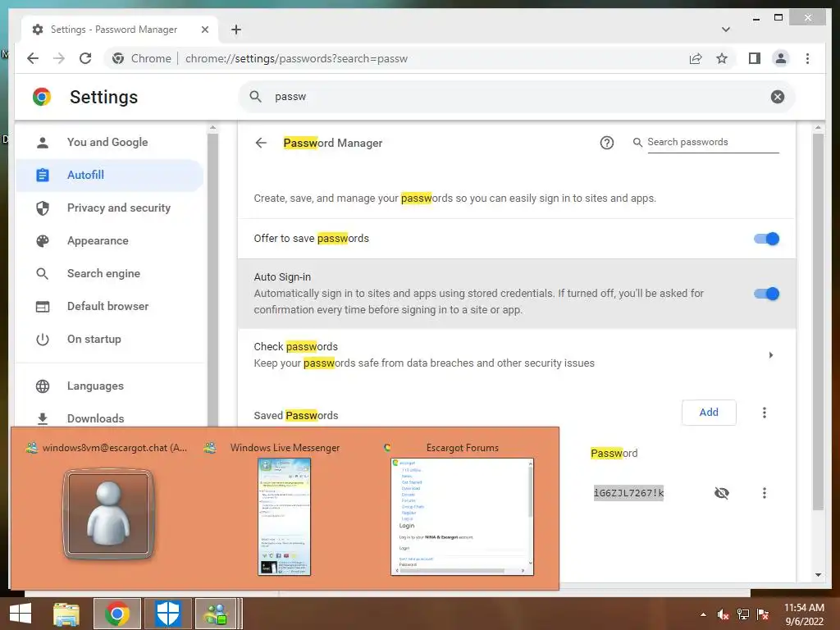The image size is (840, 630).
Task: Open the Chrome side panel icon
Action: [755, 58]
